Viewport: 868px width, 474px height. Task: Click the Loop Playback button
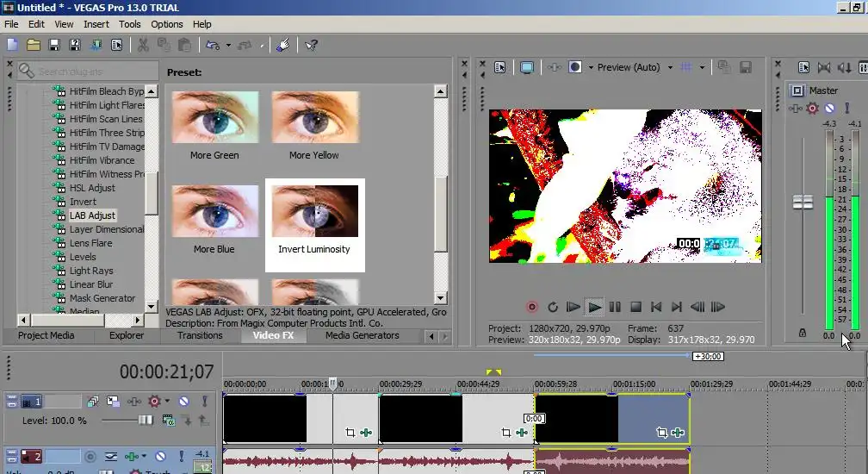point(553,307)
